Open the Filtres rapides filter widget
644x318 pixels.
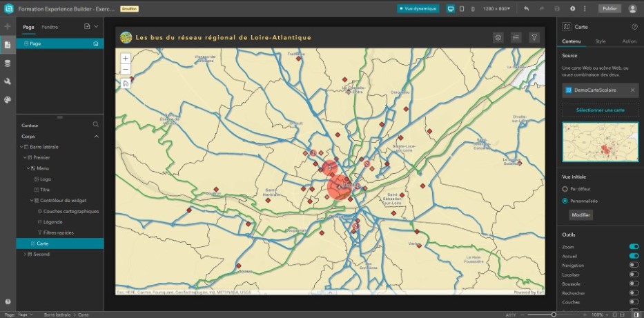[534, 38]
